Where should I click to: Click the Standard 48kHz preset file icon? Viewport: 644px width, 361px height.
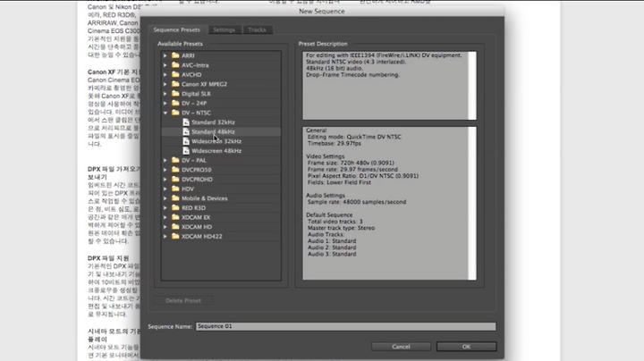point(186,131)
